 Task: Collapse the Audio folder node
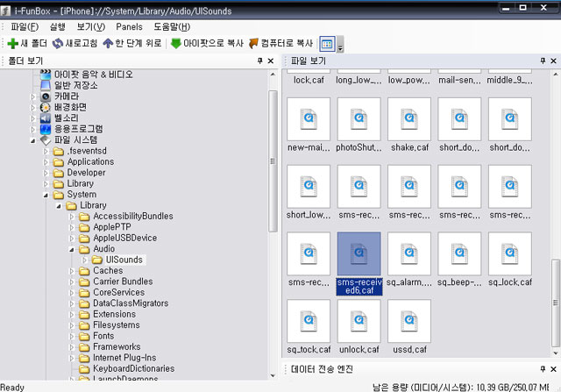pyautogui.click(x=72, y=250)
